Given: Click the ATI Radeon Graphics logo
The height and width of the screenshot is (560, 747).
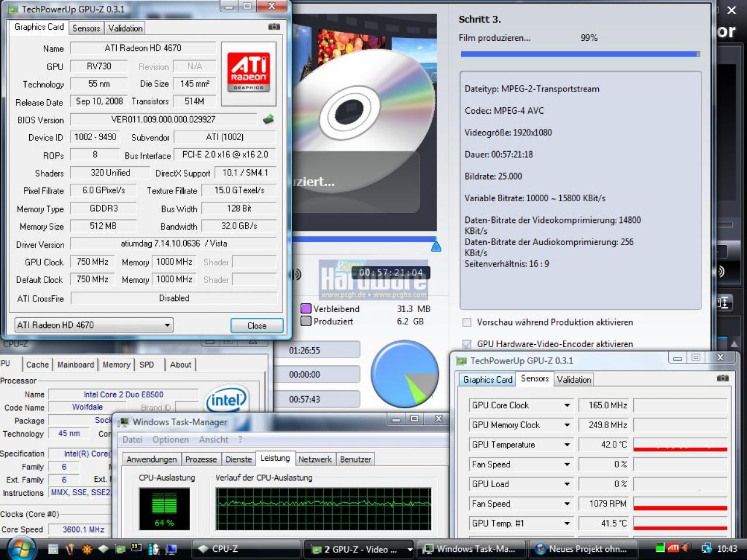Looking at the screenshot, I should pos(249,73).
